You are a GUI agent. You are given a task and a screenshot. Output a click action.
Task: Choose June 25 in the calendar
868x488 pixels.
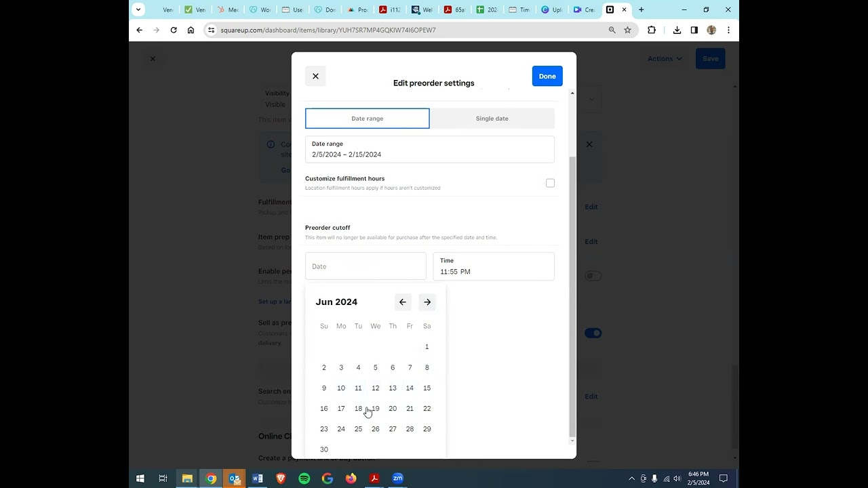pos(358,429)
